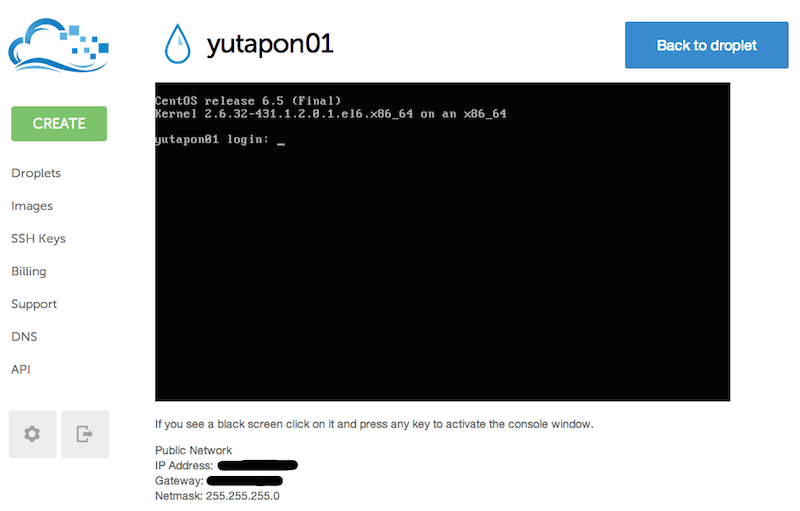Click the DigitalOcean cloud logo
The width and height of the screenshot is (800, 511).
tap(59, 45)
